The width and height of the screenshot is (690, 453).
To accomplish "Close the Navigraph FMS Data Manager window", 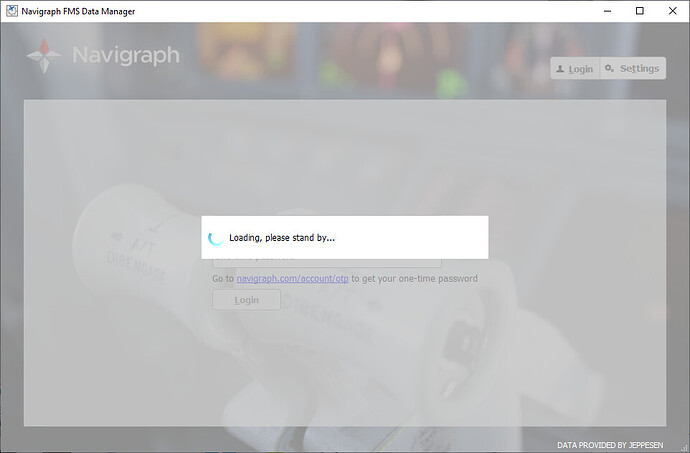I will (x=672, y=11).
